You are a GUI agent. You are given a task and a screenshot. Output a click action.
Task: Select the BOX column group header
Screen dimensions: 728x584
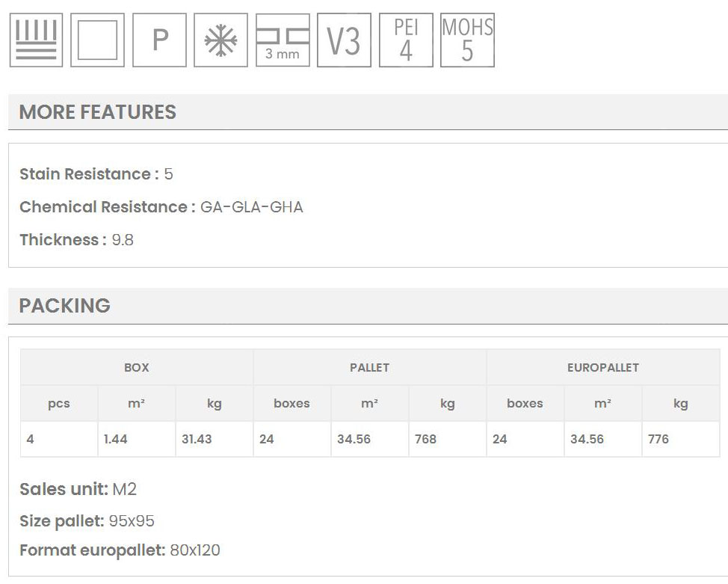[136, 367]
